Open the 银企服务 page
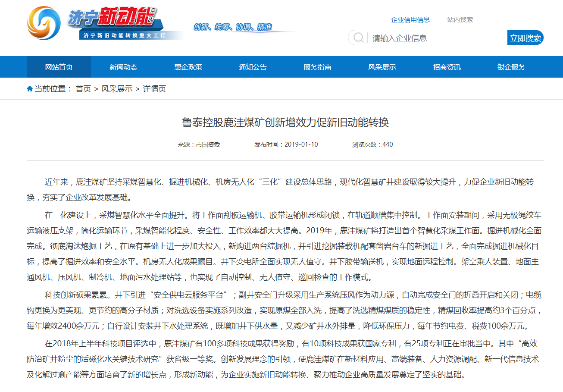The height and width of the screenshot is (392, 563). (x=510, y=67)
